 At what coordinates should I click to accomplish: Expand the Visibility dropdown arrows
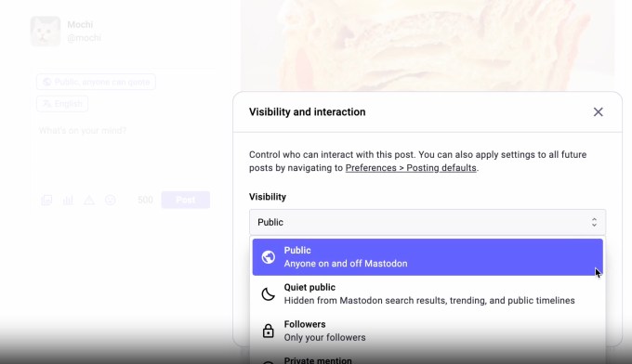point(594,222)
